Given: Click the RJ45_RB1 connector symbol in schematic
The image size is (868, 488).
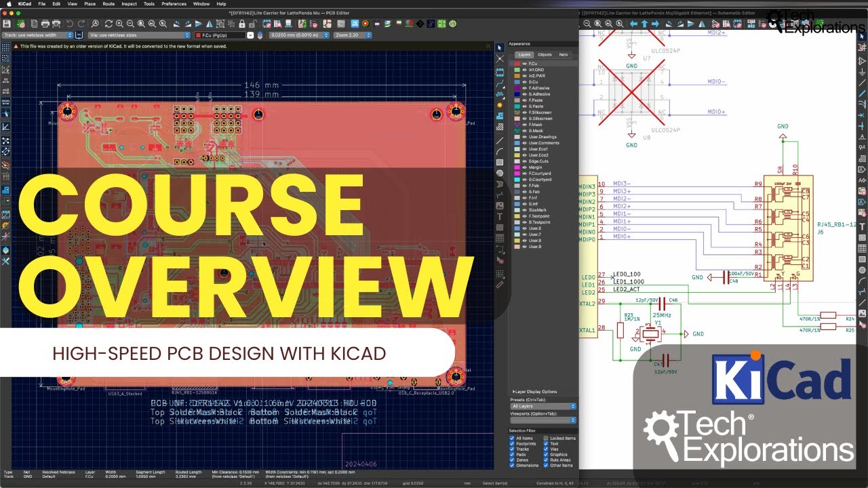Looking at the screenshot, I should (x=788, y=227).
